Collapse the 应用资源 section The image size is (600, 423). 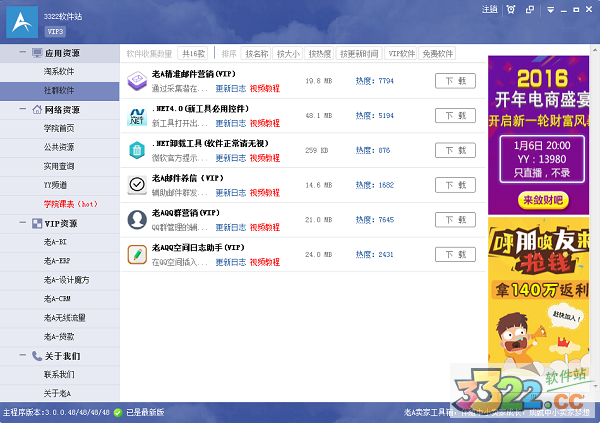(x=23, y=52)
